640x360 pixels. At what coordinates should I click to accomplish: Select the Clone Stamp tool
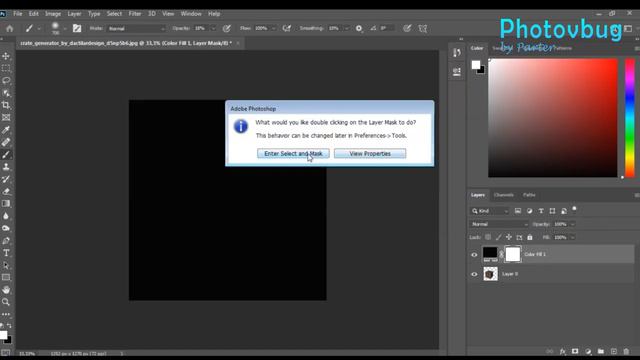point(6,167)
